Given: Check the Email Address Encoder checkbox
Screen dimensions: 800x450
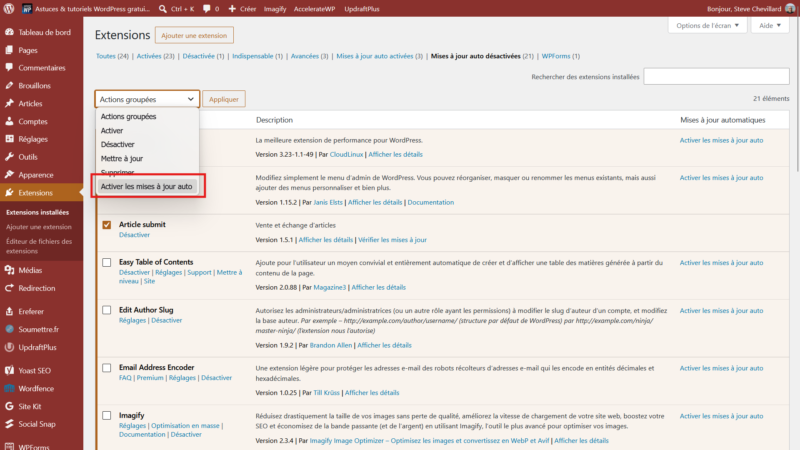Looking at the screenshot, I should pos(107,367).
